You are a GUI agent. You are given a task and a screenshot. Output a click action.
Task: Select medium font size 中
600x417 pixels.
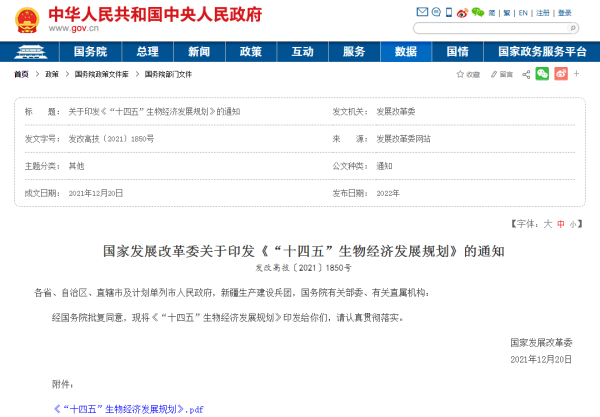click(x=560, y=225)
